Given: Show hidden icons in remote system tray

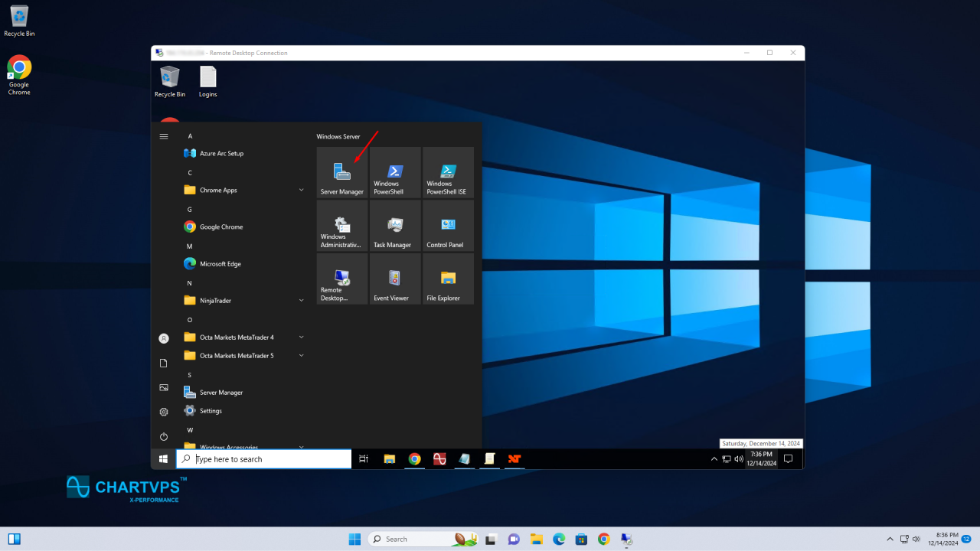Looking at the screenshot, I should [x=714, y=459].
